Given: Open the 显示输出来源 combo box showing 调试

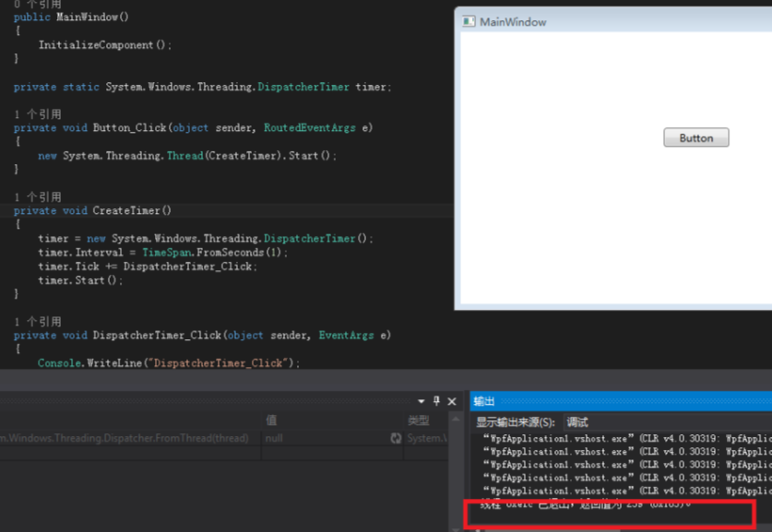Looking at the screenshot, I should point(667,422).
